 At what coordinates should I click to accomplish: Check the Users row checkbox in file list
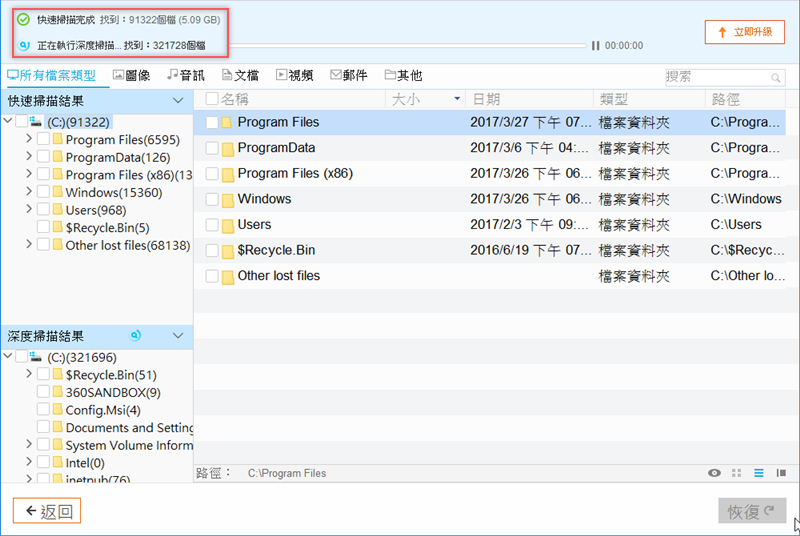212,225
